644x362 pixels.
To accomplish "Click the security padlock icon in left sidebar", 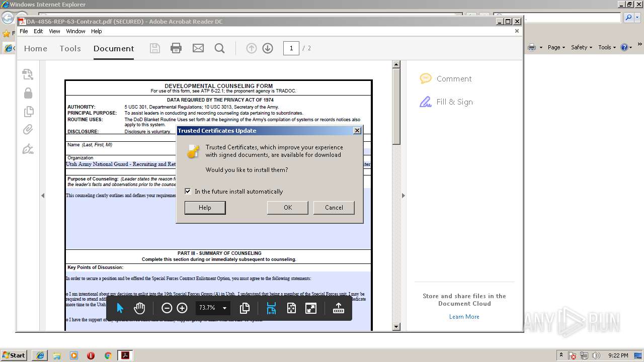I will (28, 93).
